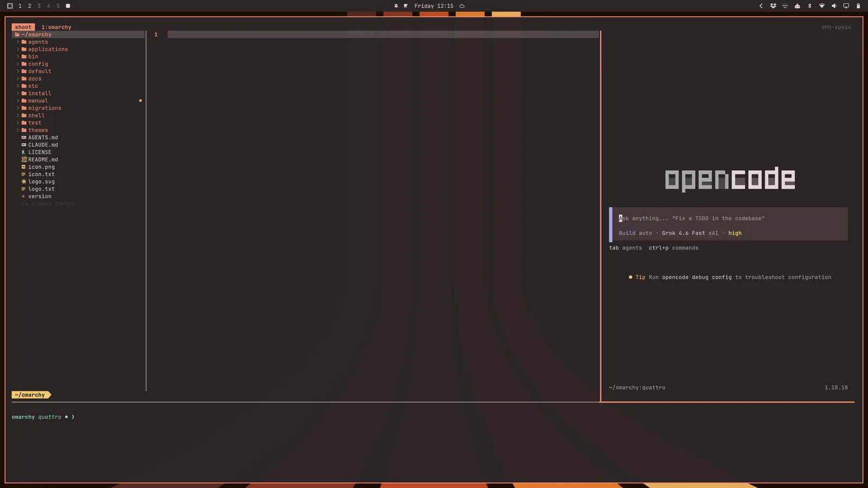
Task: Expand the install folder chevron
Action: pyautogui.click(x=18, y=93)
